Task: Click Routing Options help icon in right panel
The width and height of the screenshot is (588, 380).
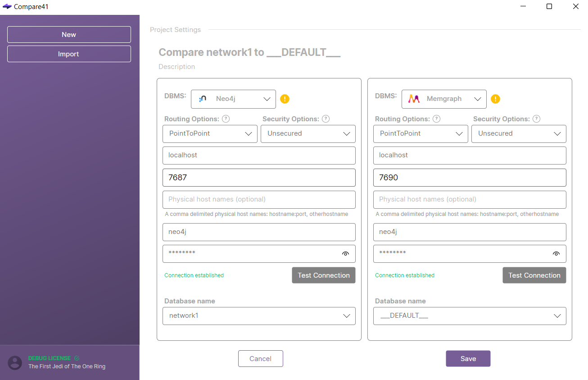Action: tap(437, 119)
